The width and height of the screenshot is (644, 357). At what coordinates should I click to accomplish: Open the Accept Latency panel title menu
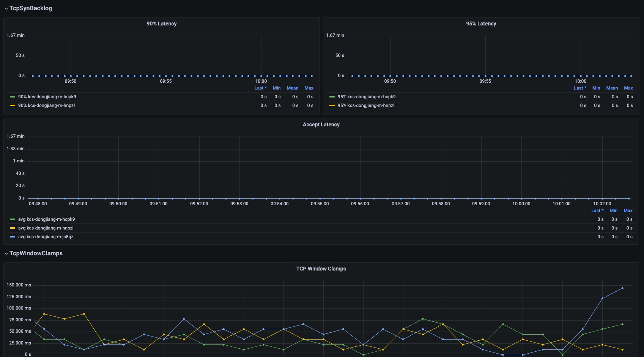321,124
